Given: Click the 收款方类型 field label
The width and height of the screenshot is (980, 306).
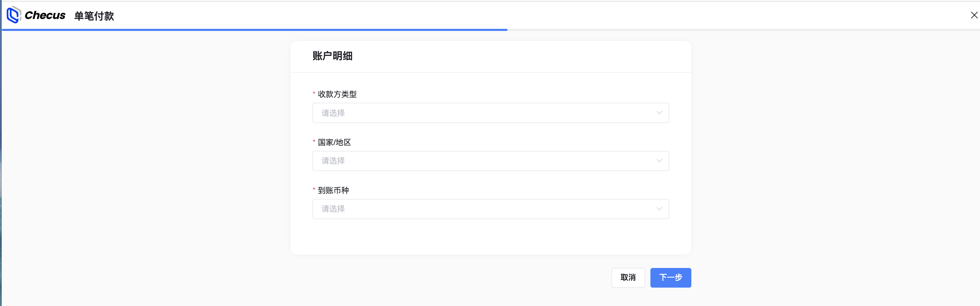Looking at the screenshot, I should [337, 94].
